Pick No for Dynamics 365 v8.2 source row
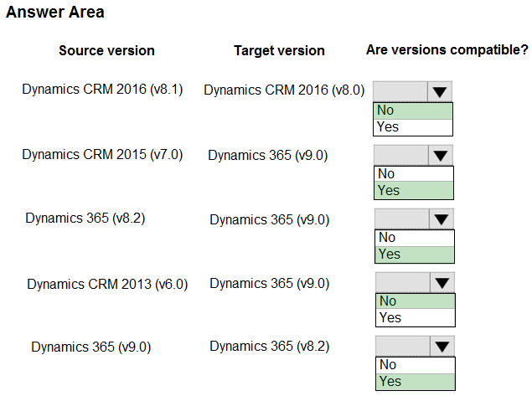 (414, 238)
